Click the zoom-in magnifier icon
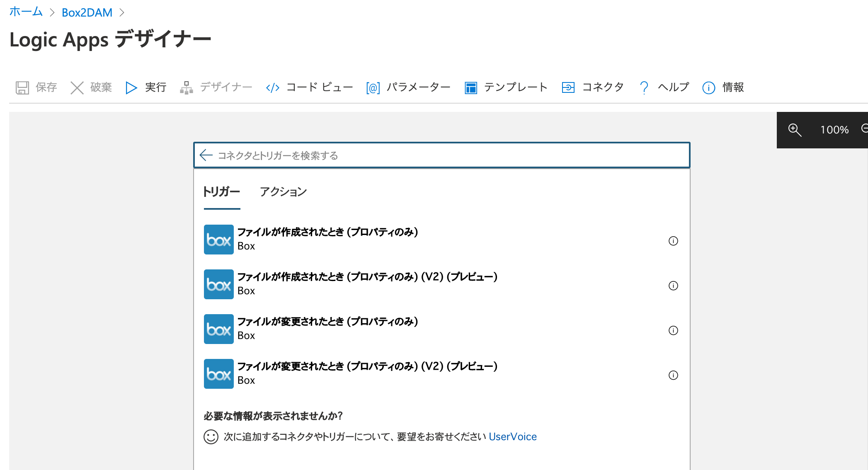Viewport: 868px width, 470px height. 795,130
